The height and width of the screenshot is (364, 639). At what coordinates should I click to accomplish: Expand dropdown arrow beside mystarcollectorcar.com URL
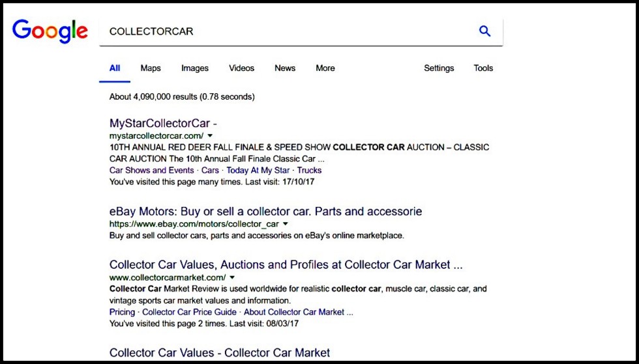coord(210,135)
